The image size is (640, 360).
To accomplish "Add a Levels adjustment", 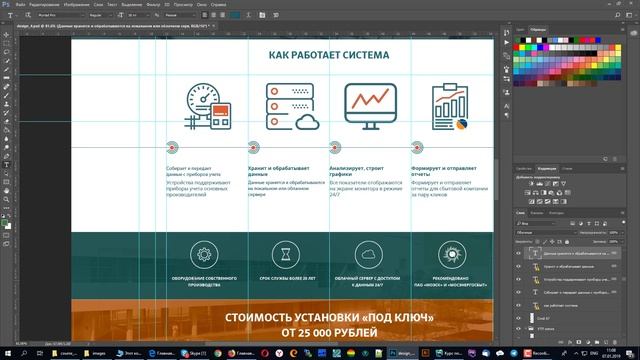I will point(540,184).
